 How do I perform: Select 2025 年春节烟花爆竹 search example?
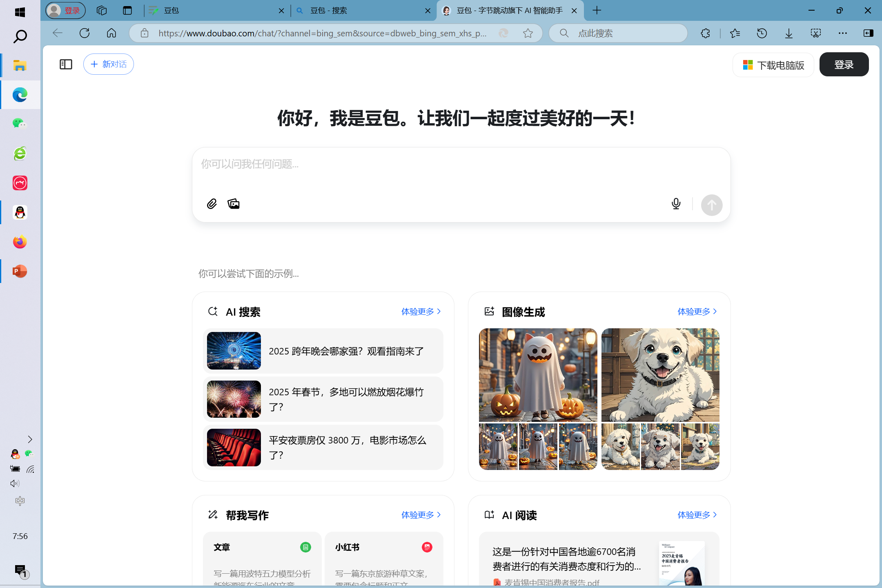[323, 399]
